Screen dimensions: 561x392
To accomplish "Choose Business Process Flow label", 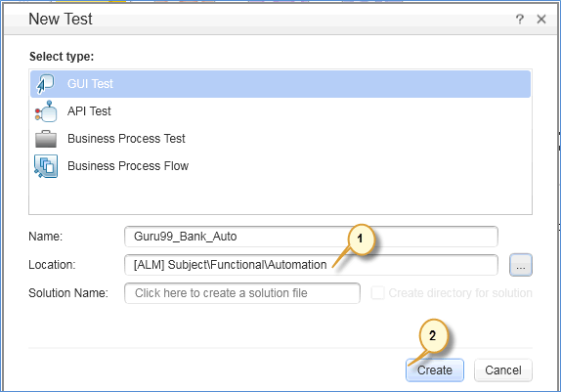I will click(x=128, y=166).
